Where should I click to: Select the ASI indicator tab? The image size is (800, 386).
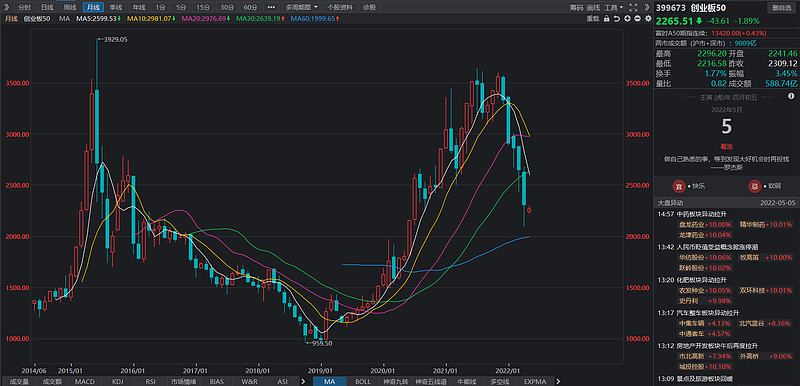point(282,381)
